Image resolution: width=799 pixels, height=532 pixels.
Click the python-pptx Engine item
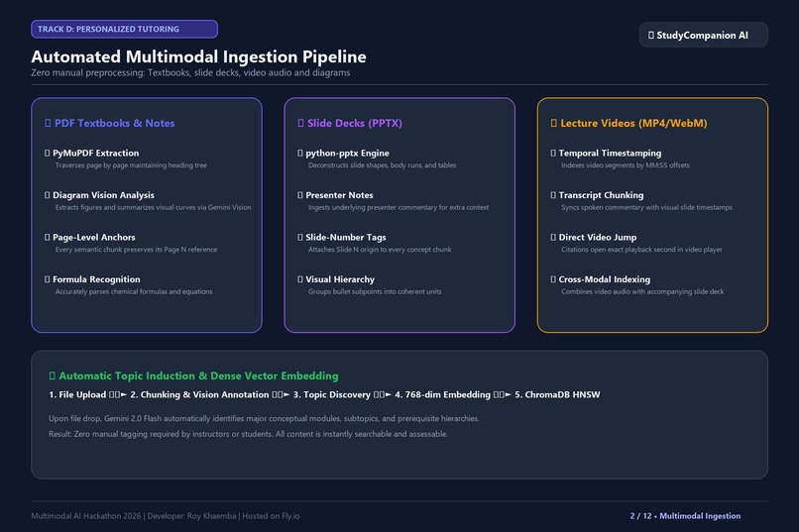click(x=348, y=154)
